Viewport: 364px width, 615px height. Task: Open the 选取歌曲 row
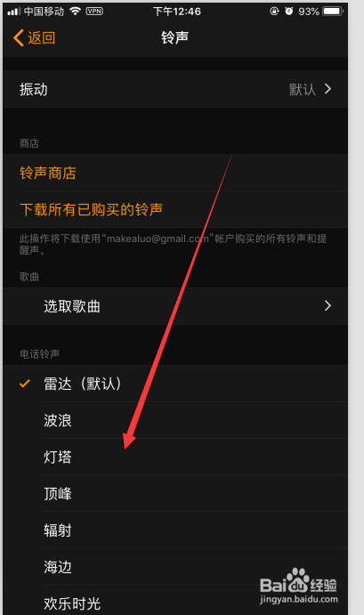(175, 306)
